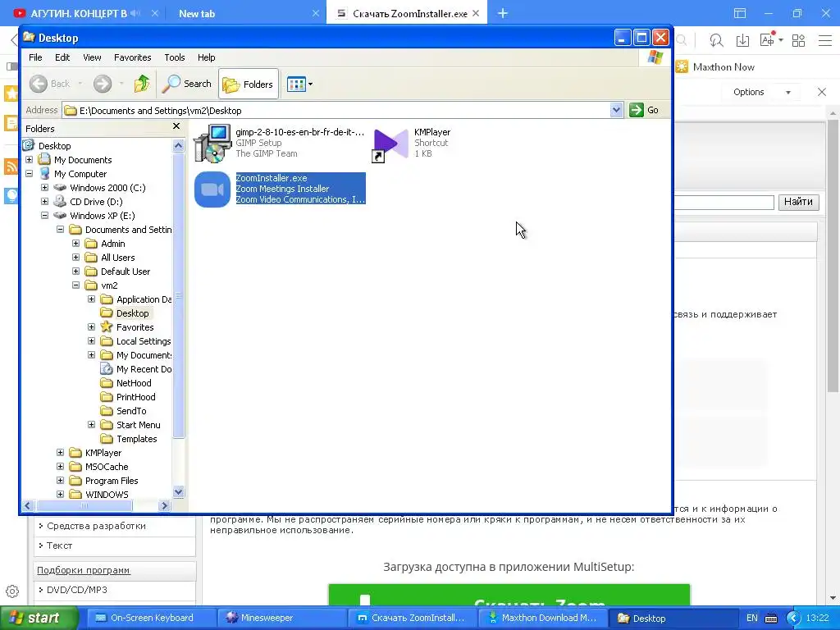
Task: Open the address bar dropdown arrow
Action: pos(616,111)
